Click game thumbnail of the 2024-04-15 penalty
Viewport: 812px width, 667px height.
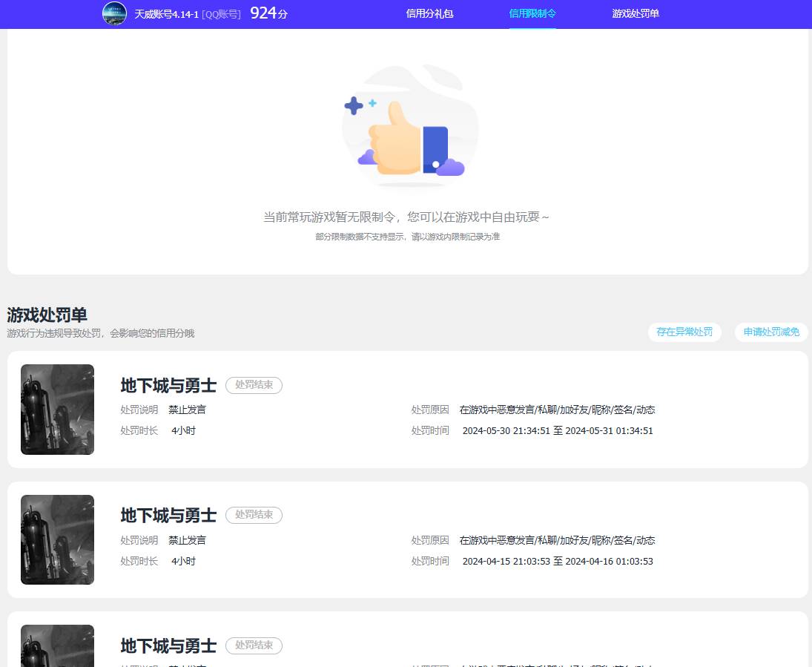click(x=57, y=539)
